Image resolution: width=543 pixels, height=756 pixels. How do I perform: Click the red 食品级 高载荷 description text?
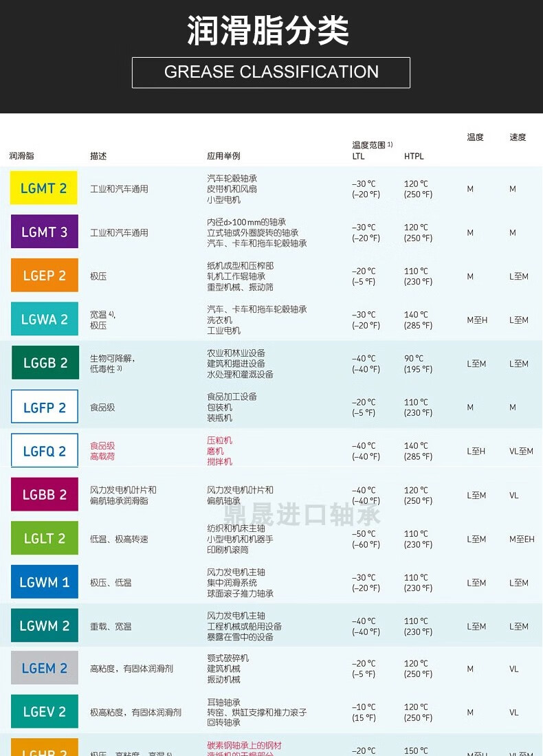[103, 451]
